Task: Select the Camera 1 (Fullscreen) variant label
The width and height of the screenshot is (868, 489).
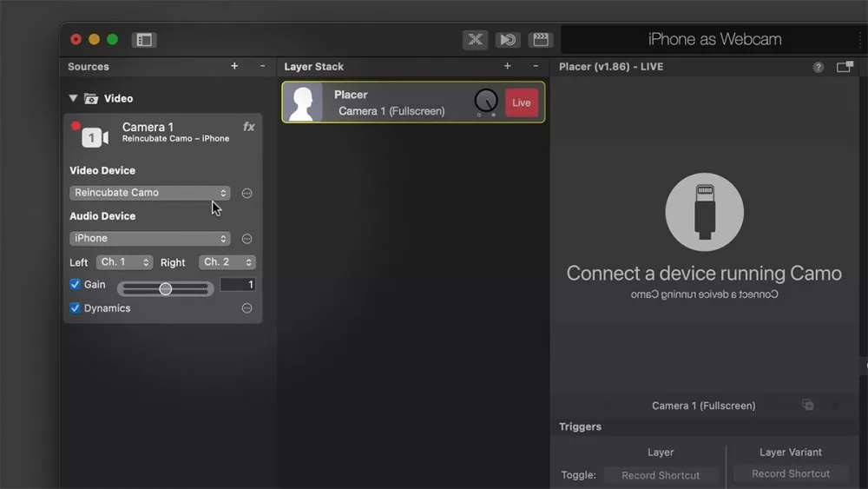Action: [704, 406]
